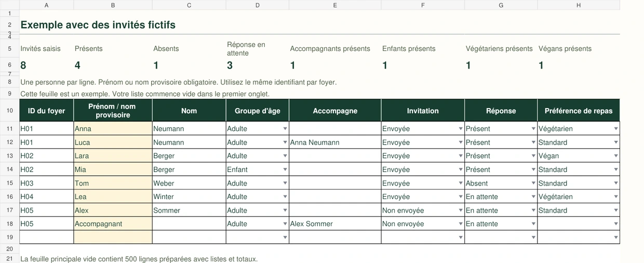Select the cell with surname Sommer
Image resolution: width=644 pixels, height=263 pixels.
(189, 211)
